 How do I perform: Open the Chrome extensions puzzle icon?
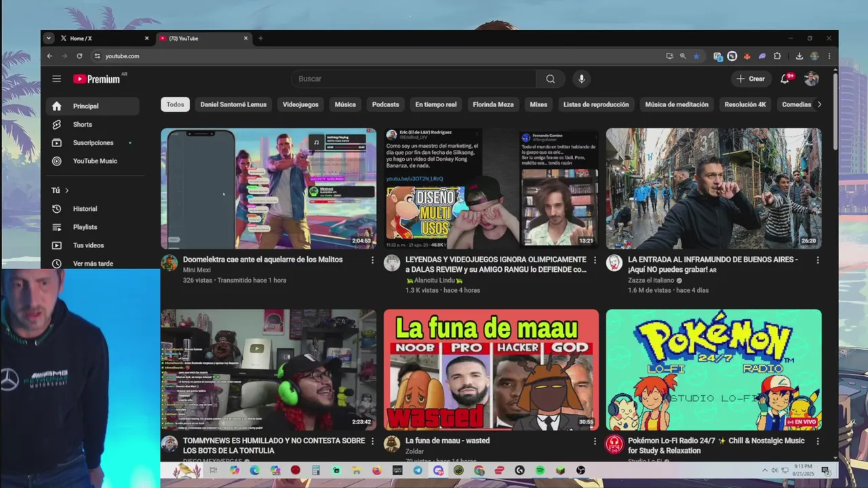coord(777,56)
